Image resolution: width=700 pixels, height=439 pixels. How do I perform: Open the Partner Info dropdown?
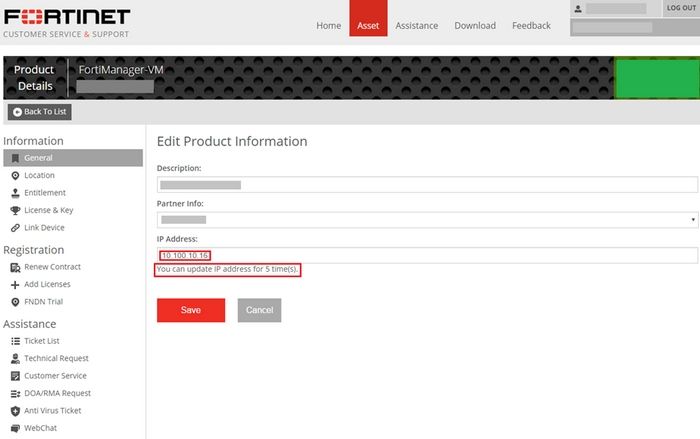(x=427, y=220)
